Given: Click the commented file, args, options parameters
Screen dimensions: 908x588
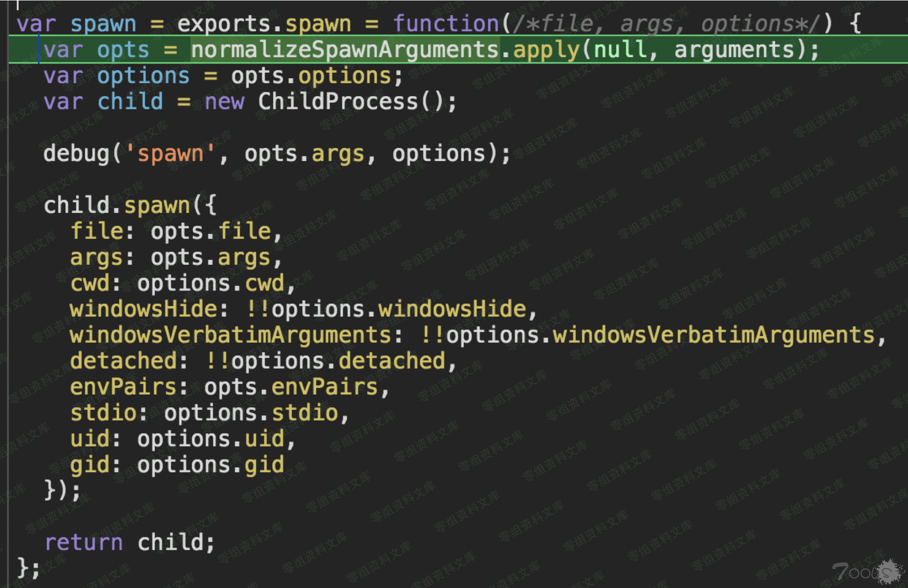Looking at the screenshot, I should click(x=665, y=23).
